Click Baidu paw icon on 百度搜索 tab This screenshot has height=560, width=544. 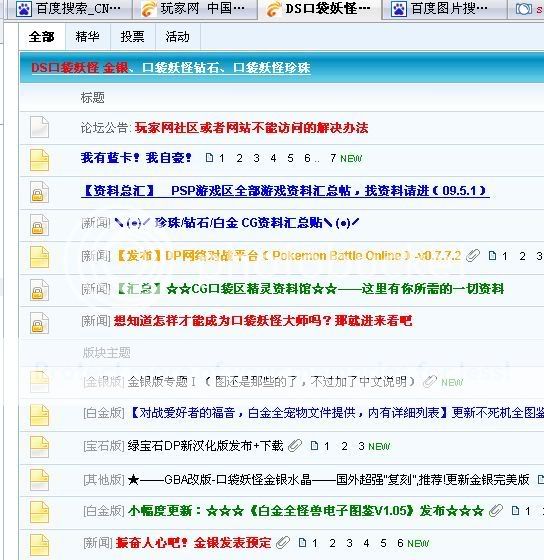pos(25,9)
